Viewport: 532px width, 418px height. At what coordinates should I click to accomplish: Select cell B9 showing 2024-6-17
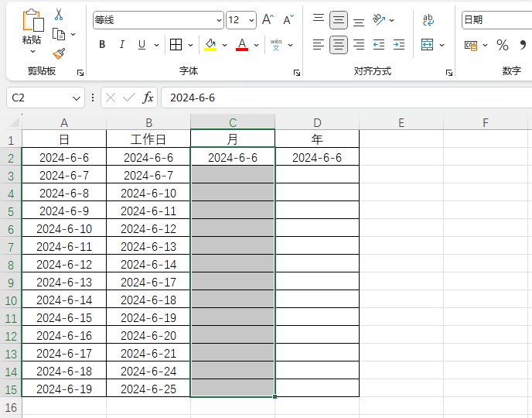148,282
